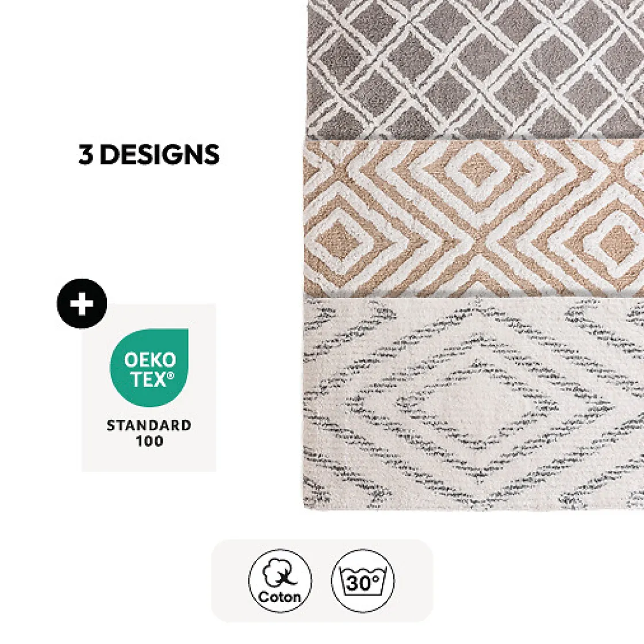Click the cotton flower drawing above Coton

pos(279,572)
